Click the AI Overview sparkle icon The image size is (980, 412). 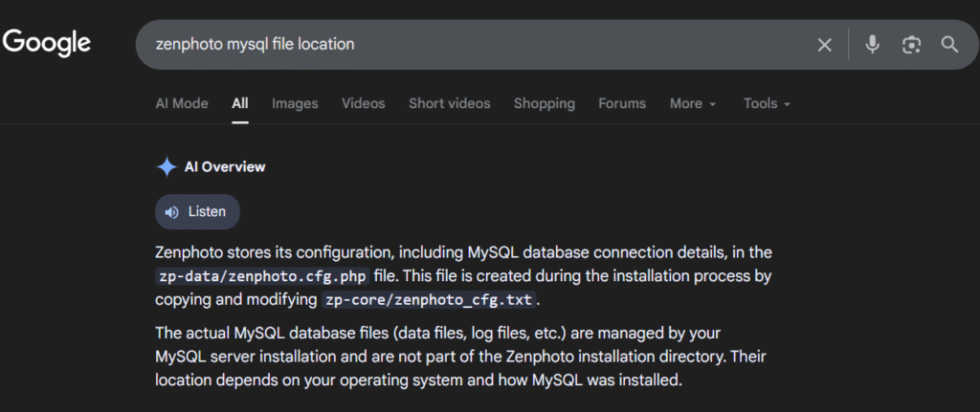[x=167, y=167]
